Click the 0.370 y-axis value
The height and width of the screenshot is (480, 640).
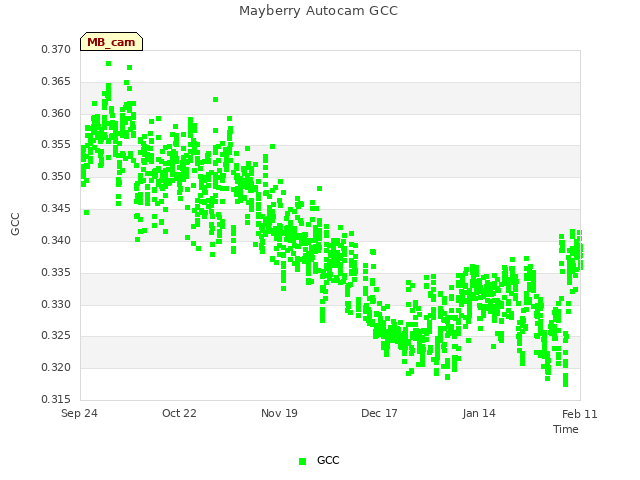pos(56,49)
